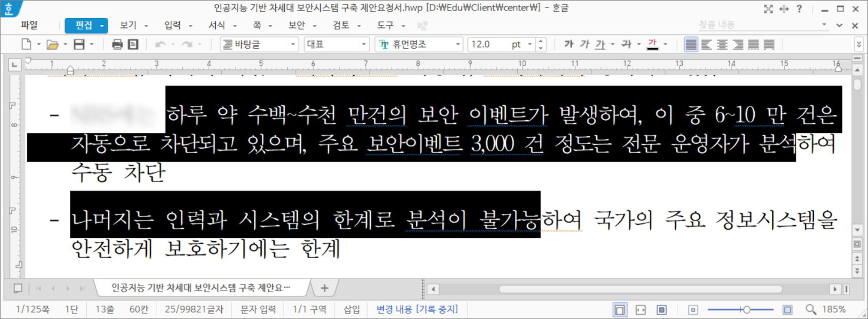Viewport: 868px width, 319px height.
Task: Expand the 편집 dropdown arrow
Action: pyautogui.click(x=102, y=26)
